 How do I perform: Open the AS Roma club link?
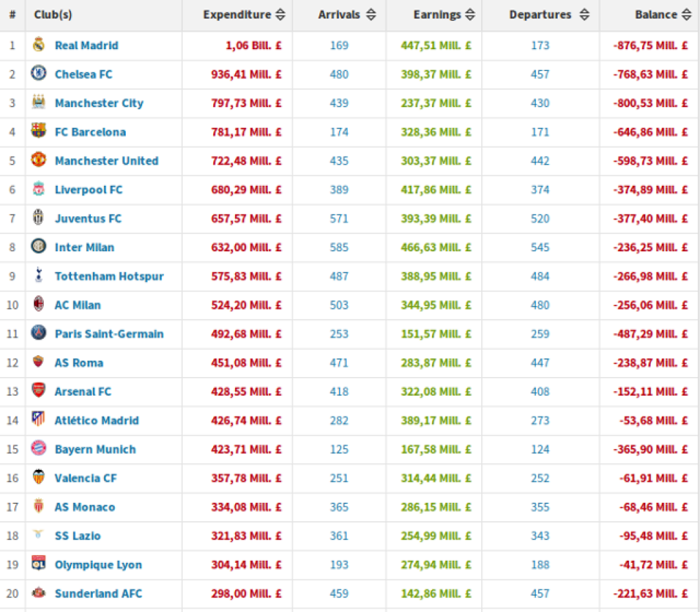point(79,363)
